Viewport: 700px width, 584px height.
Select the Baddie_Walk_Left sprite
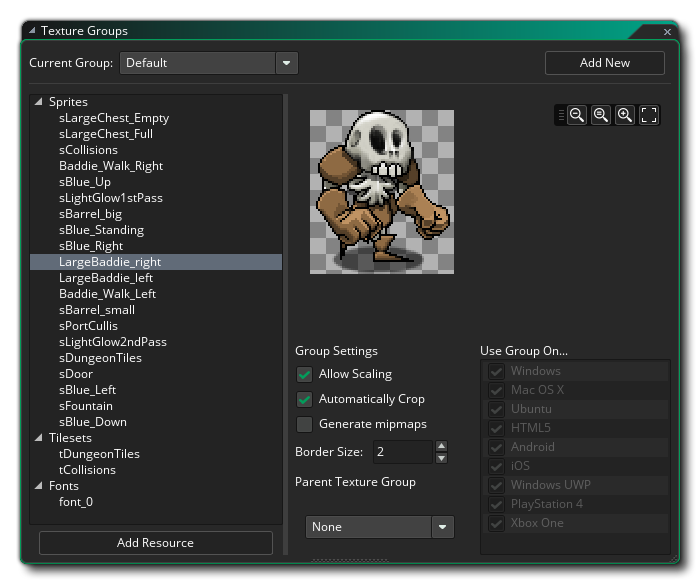click(156, 294)
